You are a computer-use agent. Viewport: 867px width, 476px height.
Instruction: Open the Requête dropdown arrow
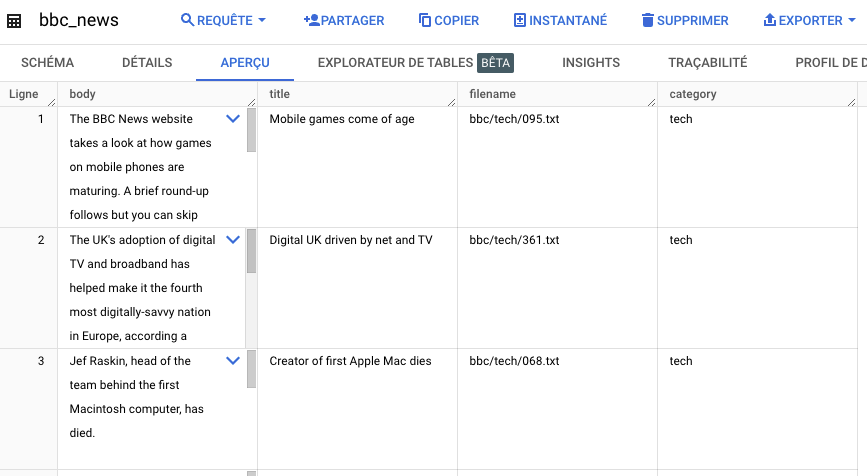262,20
